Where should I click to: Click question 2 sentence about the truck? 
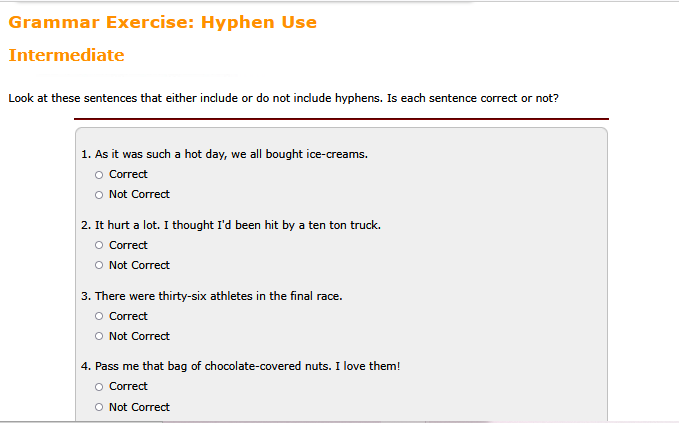coord(231,225)
